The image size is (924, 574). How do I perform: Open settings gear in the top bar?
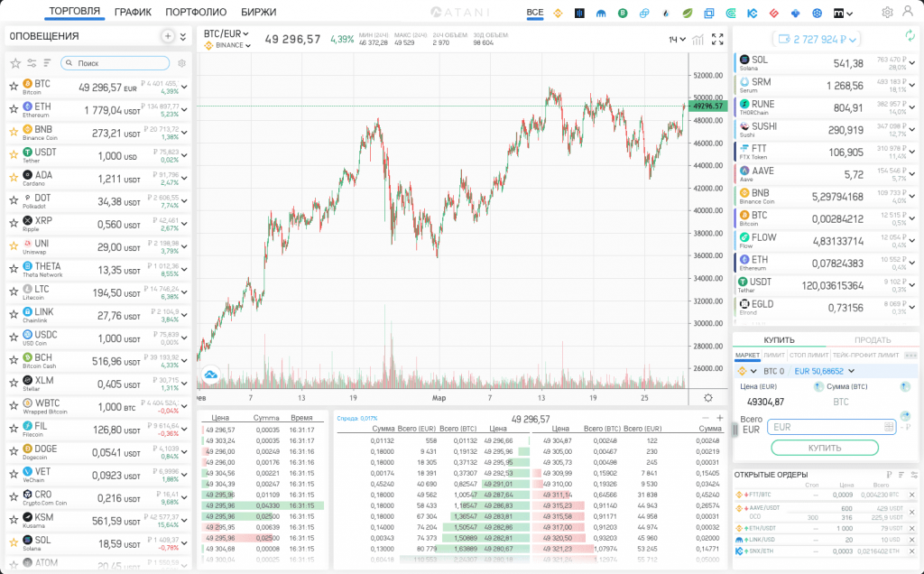(887, 12)
